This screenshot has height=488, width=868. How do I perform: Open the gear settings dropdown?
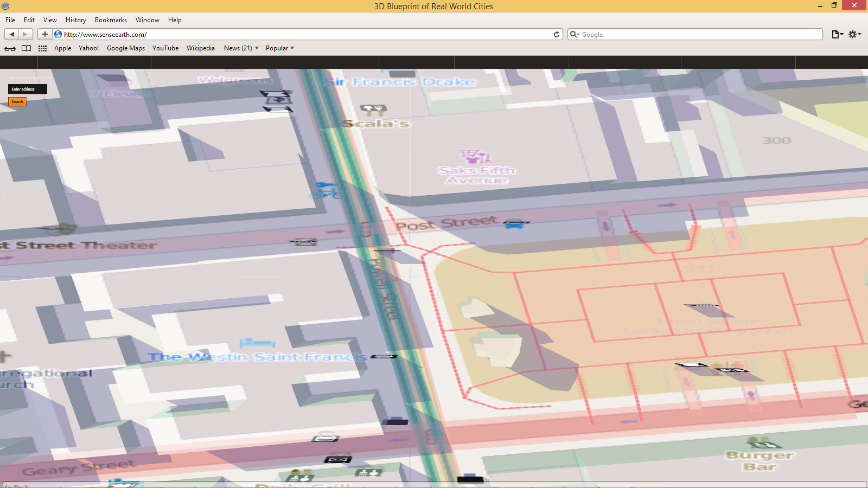[854, 34]
